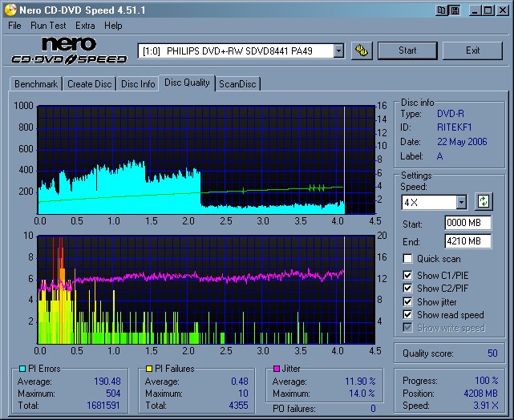
Task: Disable Show jitter checkbox
Action: click(x=407, y=301)
